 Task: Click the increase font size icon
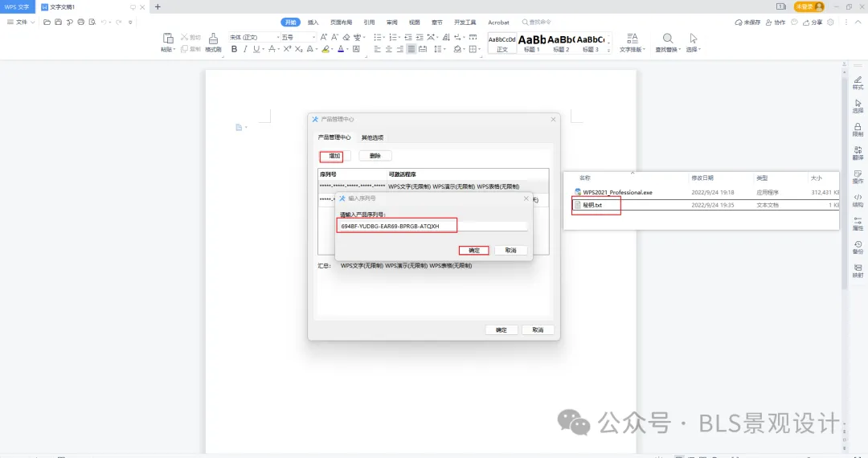pyautogui.click(x=324, y=37)
